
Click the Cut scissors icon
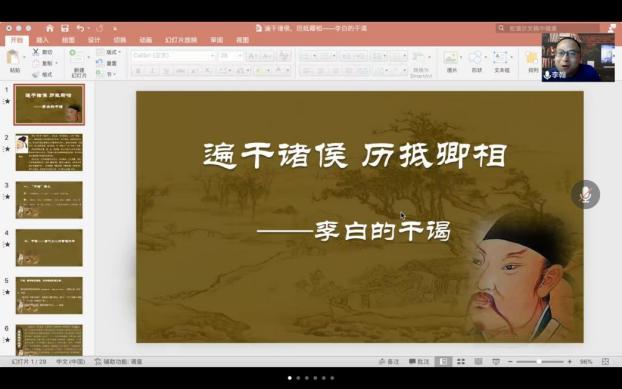click(x=36, y=52)
